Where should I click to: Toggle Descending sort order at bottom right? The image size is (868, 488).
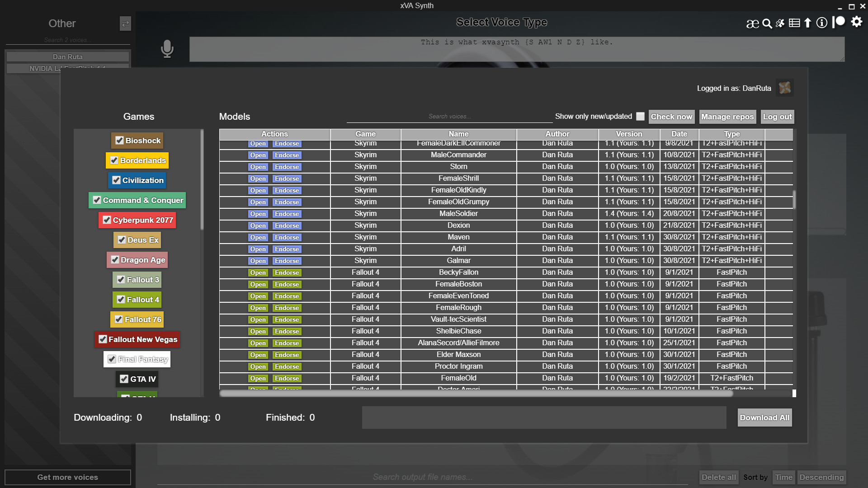pyautogui.click(x=821, y=477)
